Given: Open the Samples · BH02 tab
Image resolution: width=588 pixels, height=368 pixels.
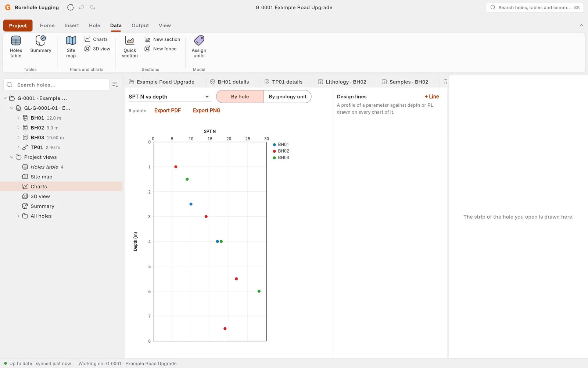Looking at the screenshot, I should click(405, 82).
